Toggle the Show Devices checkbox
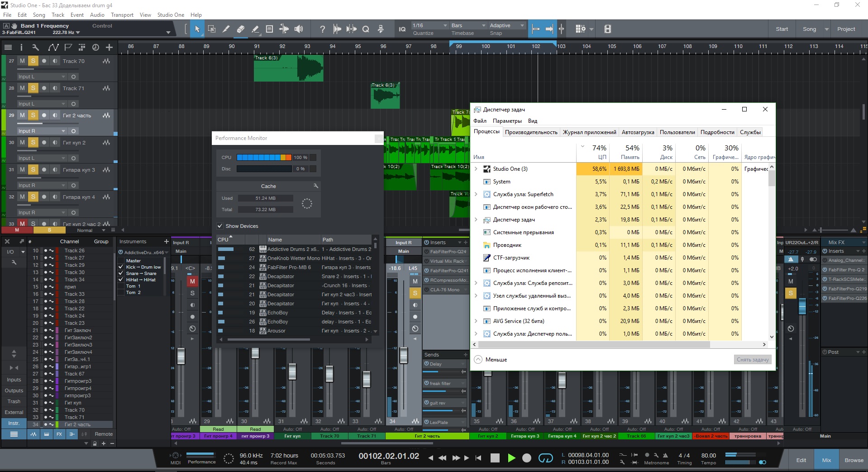 click(220, 226)
